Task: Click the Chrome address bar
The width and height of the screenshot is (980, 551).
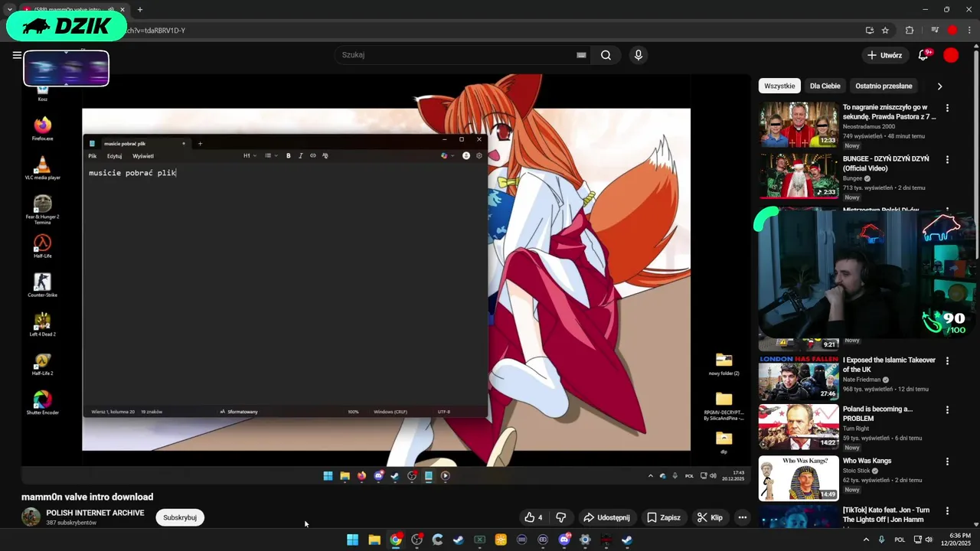Action: (x=490, y=31)
